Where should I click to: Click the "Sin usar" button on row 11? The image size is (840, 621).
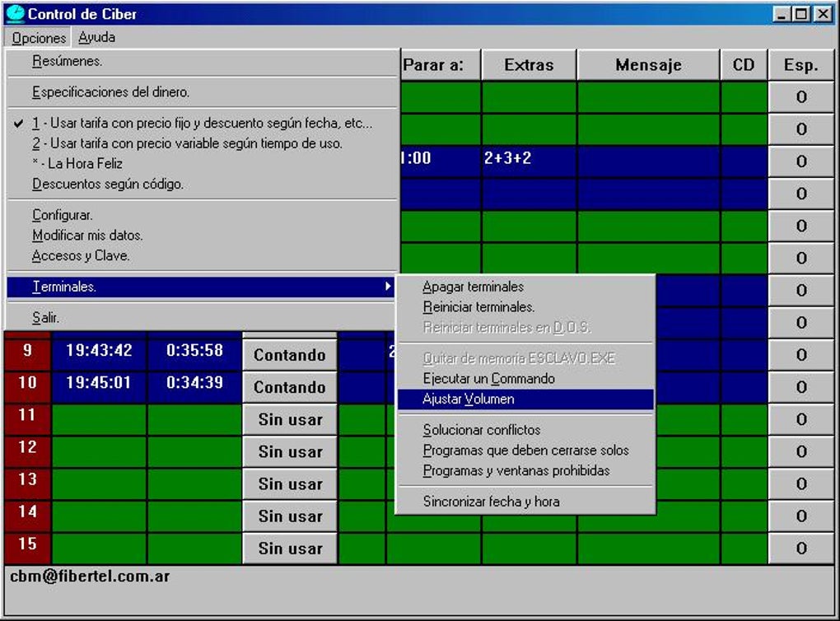click(x=289, y=419)
